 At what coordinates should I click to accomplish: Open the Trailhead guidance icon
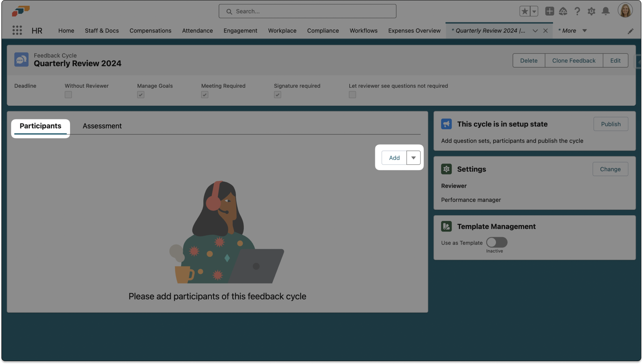point(563,11)
